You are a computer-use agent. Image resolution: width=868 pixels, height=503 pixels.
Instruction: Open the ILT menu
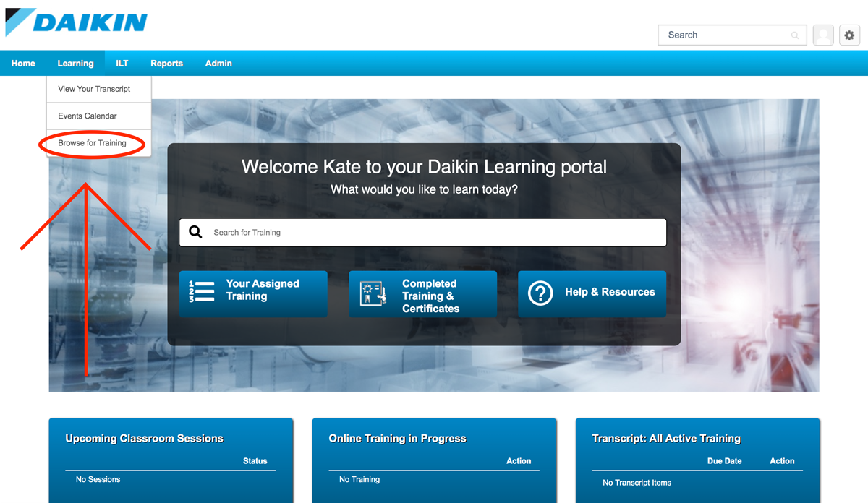(x=122, y=64)
